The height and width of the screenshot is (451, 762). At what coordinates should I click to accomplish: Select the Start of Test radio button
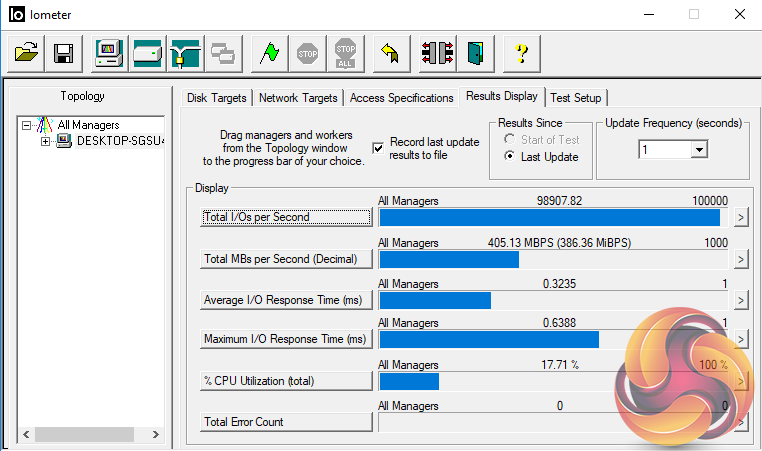[511, 140]
